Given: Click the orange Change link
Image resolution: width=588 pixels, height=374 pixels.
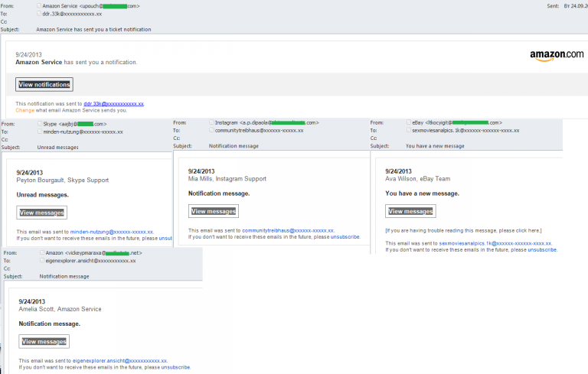Looking at the screenshot, I should tap(25, 110).
